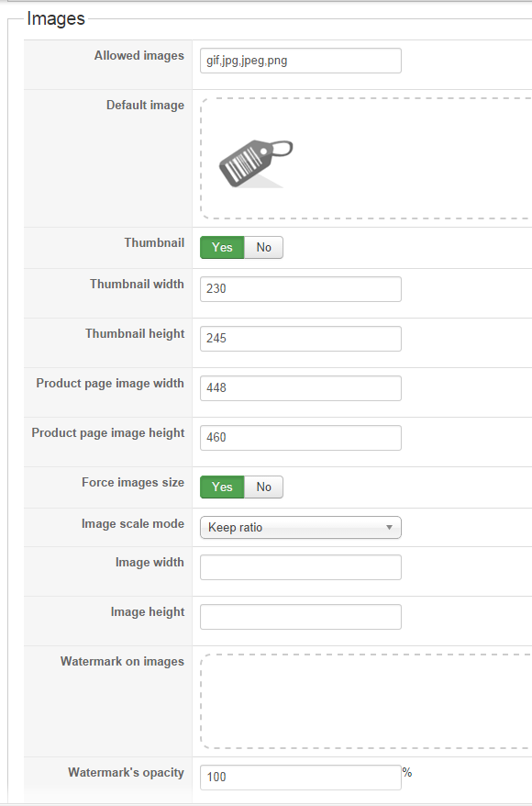Disable Force images size with No
This screenshot has height=806, width=532.
point(263,487)
